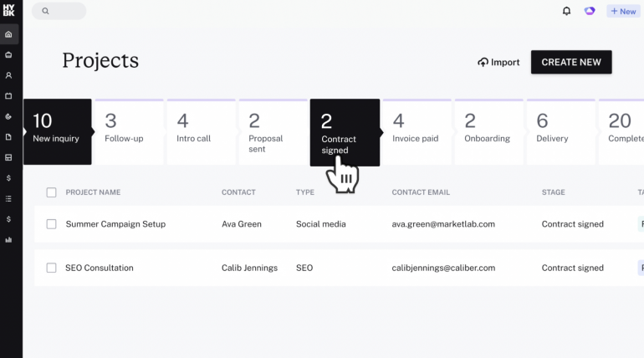Image resolution: width=644 pixels, height=358 pixels.
Task: Click the Projects page heading
Action: (100, 61)
